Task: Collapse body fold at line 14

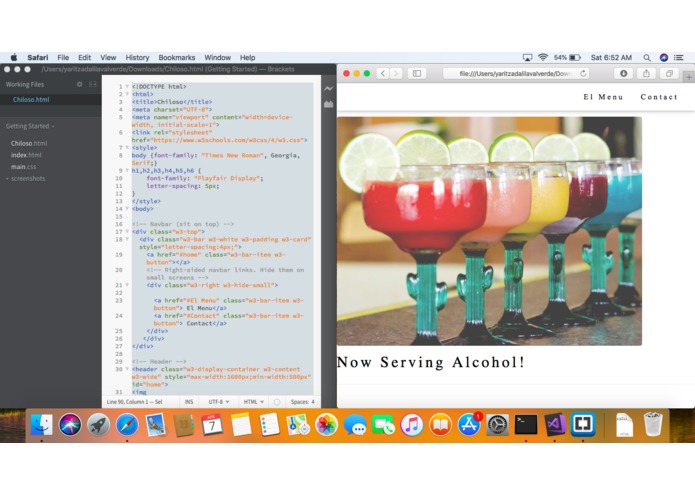Action: 127,209
